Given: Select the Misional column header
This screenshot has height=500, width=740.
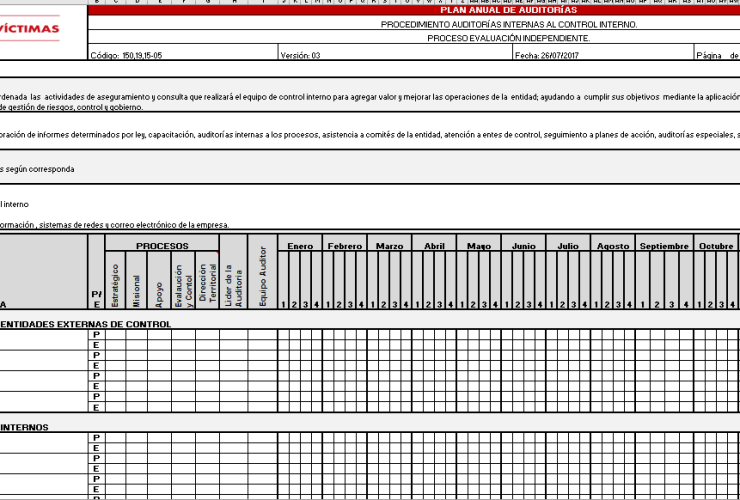Looking at the screenshot, I should [x=138, y=283].
